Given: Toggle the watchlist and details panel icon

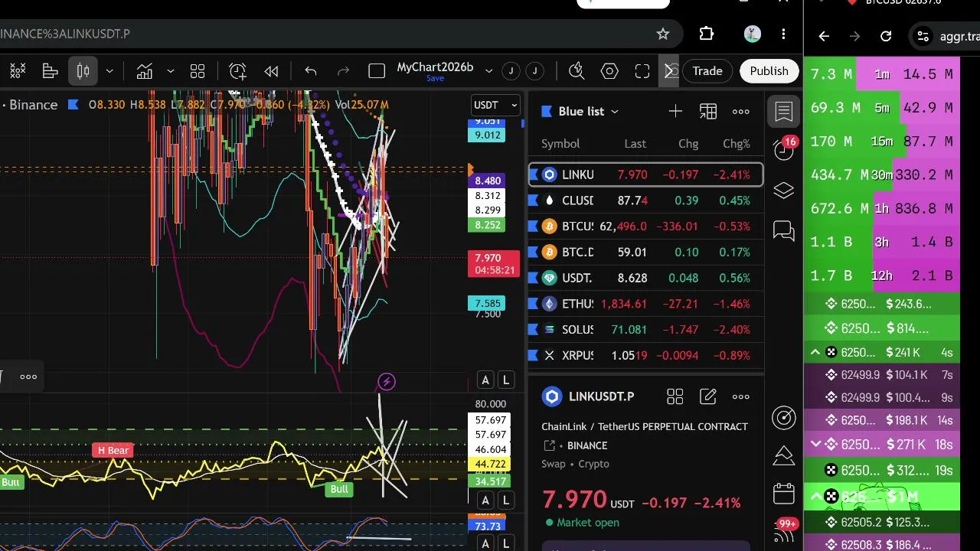Looking at the screenshot, I should click(x=784, y=112).
